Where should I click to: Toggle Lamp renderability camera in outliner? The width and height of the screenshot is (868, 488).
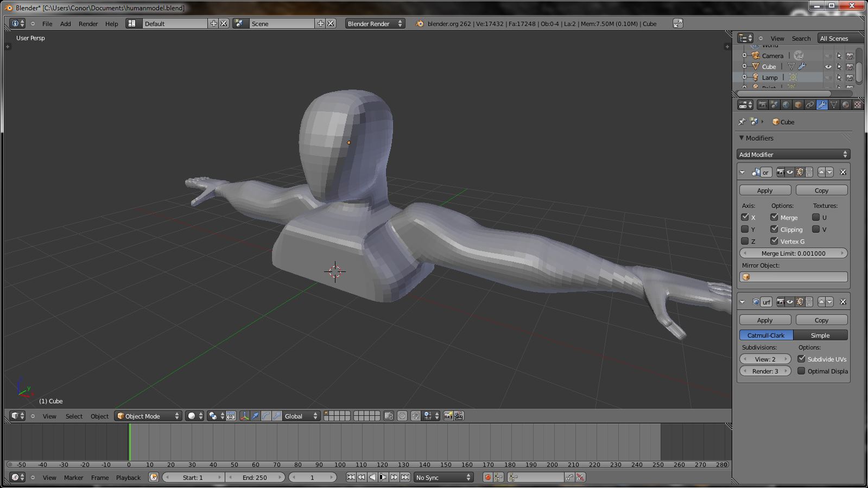coord(850,78)
